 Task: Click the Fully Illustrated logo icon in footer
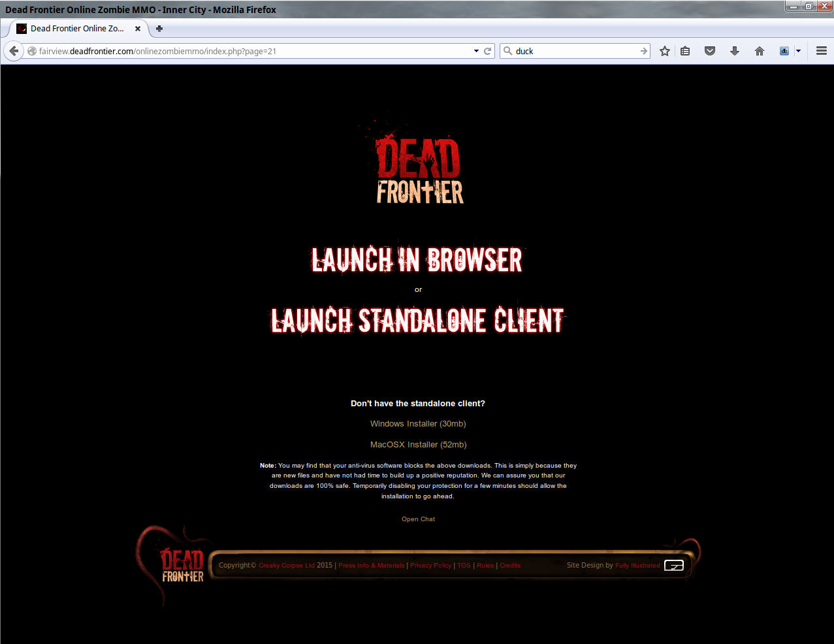pos(674,566)
